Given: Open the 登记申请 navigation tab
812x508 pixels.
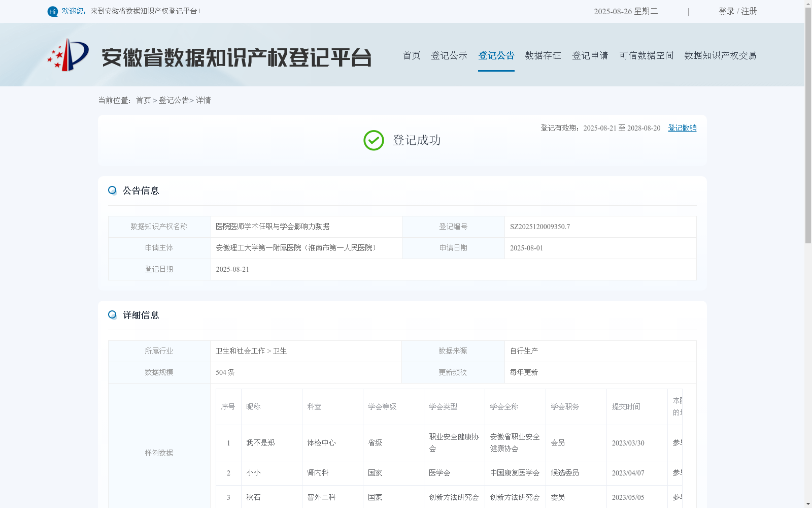Looking at the screenshot, I should [590, 55].
